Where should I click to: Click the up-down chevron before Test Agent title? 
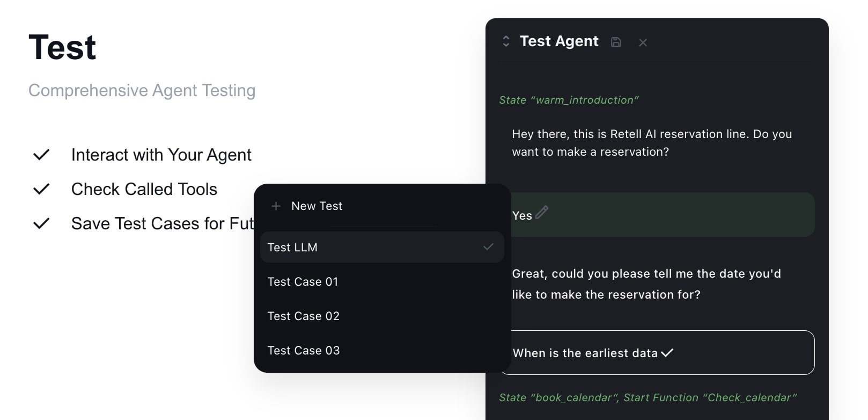point(505,41)
